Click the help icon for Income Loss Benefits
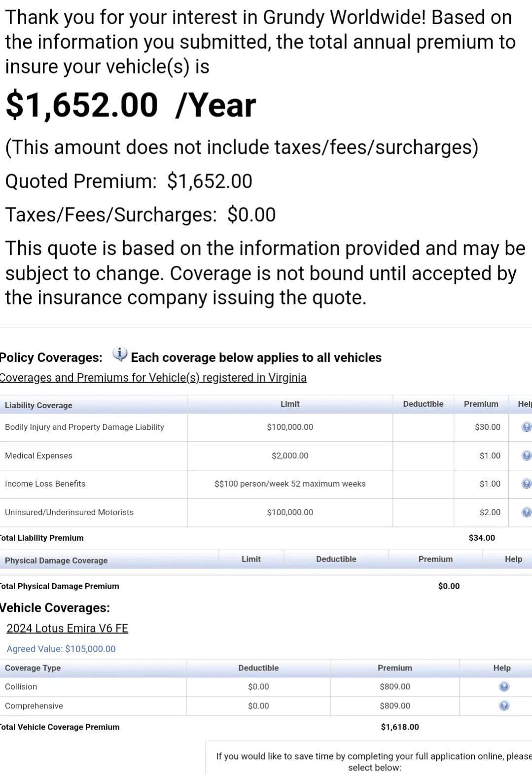This screenshot has width=532, height=774. (526, 484)
